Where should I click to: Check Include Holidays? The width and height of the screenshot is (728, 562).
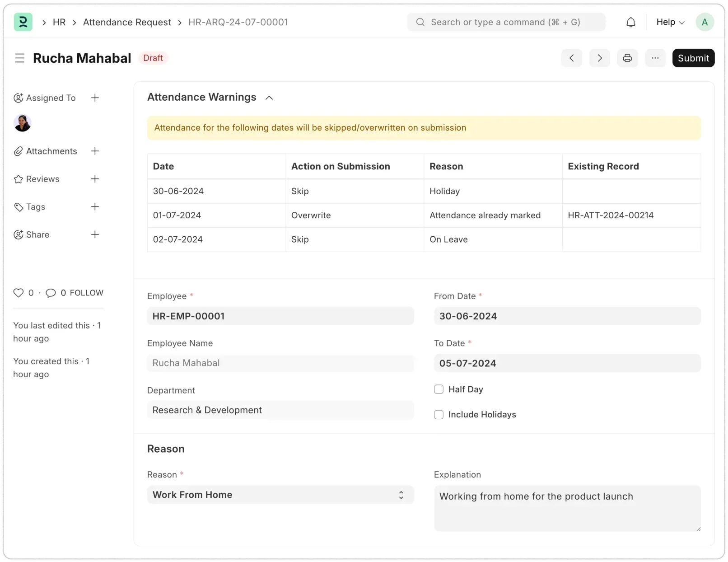point(438,414)
